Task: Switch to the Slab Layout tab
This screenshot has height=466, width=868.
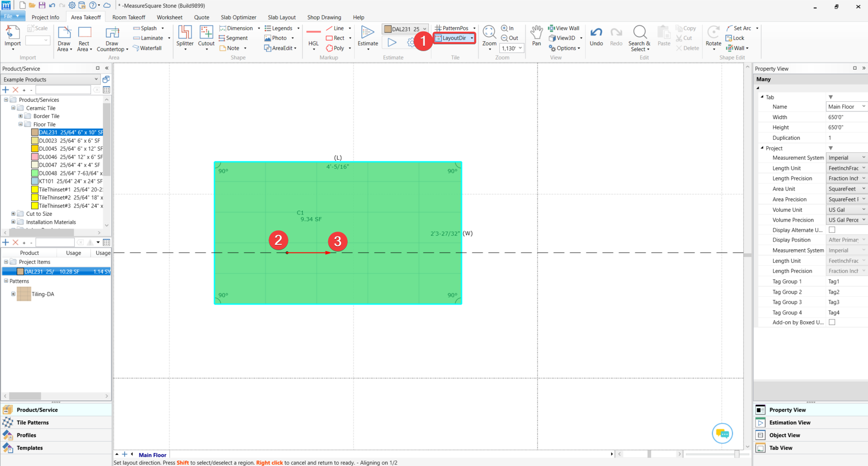Action: [282, 17]
